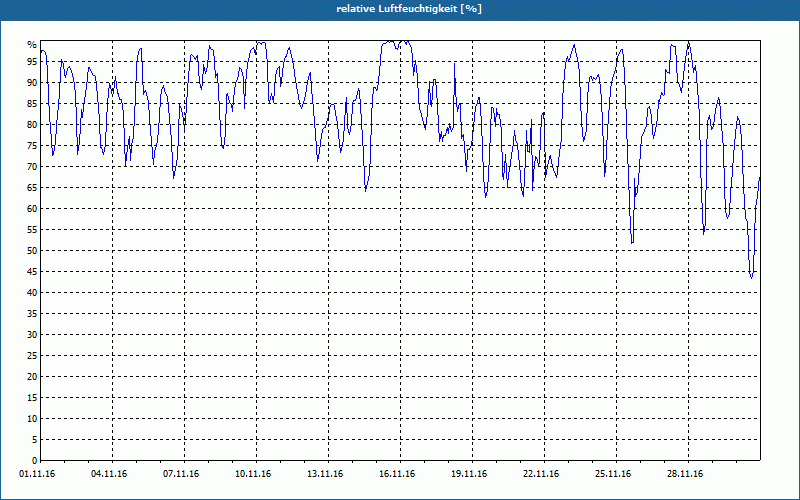Select the date label 28.11.16
Screen dimensions: 800x500
tap(685, 474)
